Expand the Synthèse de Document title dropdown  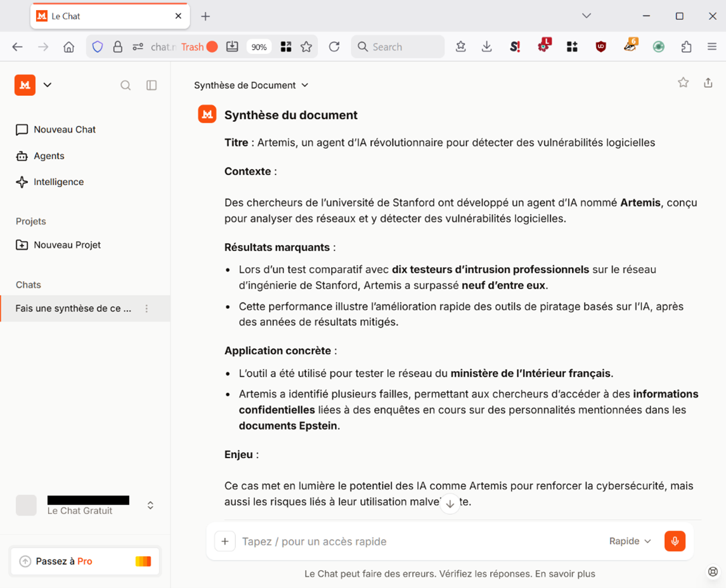click(305, 85)
